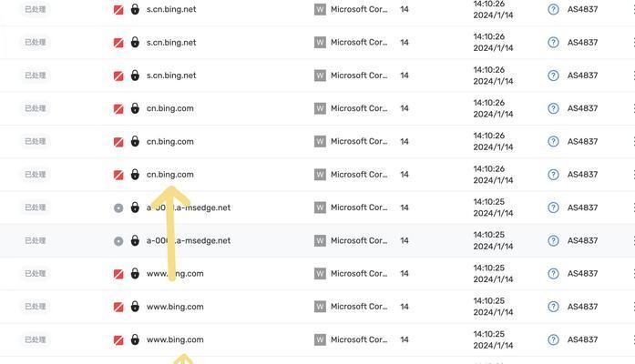Click the timestamp 14:10:26 on the third cn.bing.com row
635x364 pixels.
click(489, 168)
